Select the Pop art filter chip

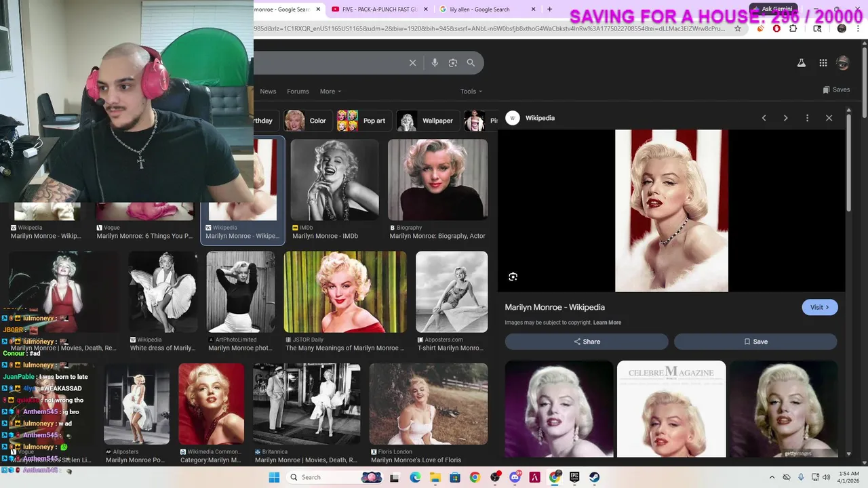(x=363, y=121)
